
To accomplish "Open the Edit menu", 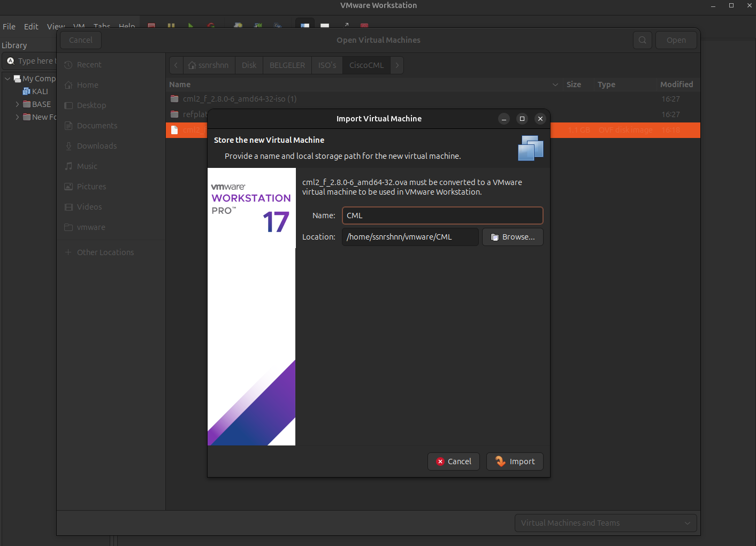I will pyautogui.click(x=31, y=27).
